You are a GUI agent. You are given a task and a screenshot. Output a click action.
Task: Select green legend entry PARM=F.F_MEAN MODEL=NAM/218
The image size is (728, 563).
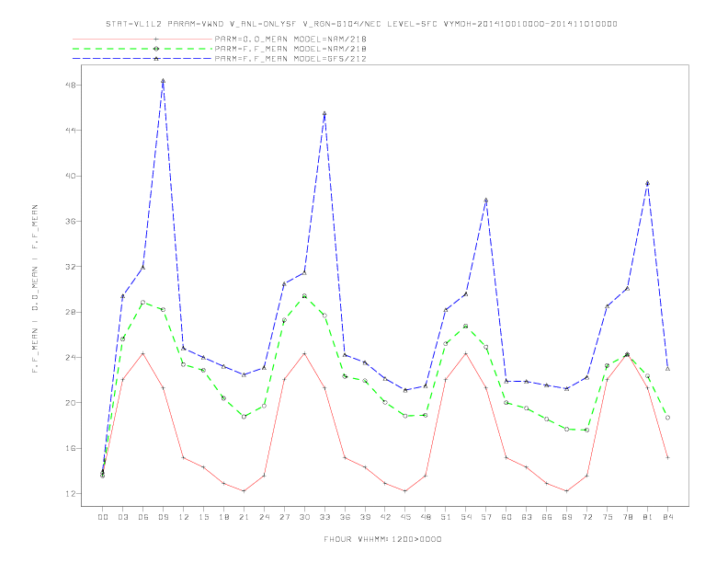(290, 49)
